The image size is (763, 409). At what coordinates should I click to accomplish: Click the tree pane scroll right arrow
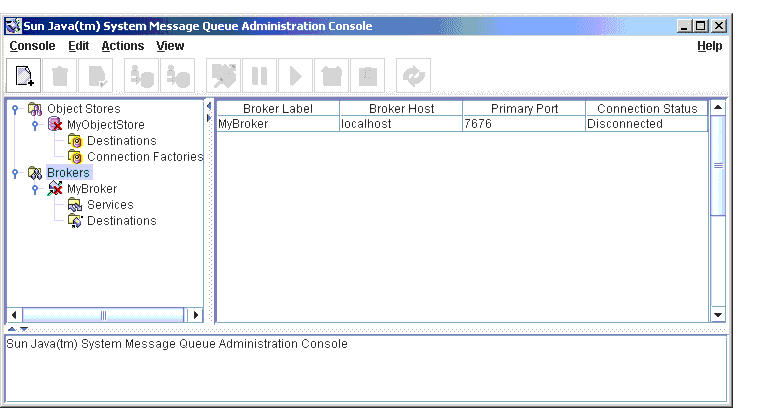coord(196,315)
